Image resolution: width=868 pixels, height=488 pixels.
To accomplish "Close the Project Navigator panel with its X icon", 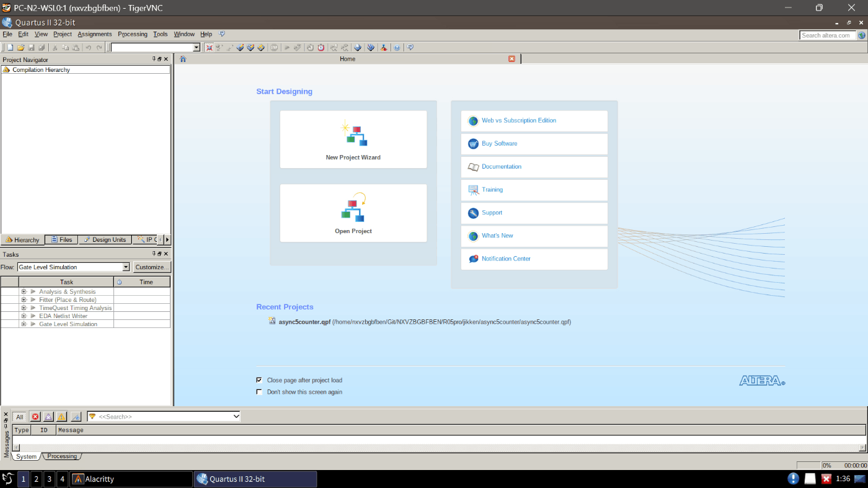I will (x=166, y=60).
